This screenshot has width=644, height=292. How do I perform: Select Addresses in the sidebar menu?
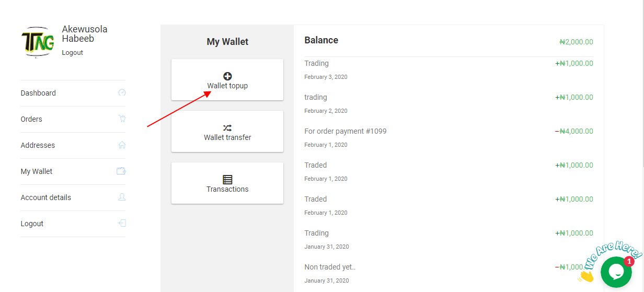coord(73,145)
